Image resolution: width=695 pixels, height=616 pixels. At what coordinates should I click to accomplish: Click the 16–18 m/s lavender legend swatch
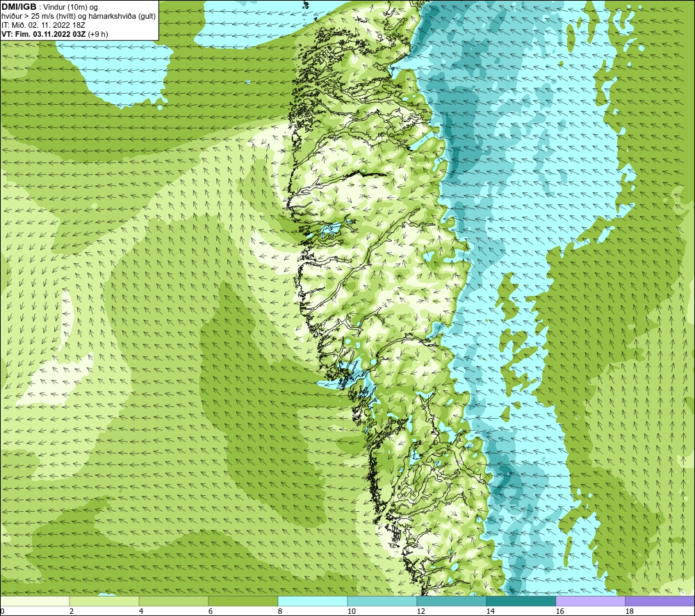590,601
